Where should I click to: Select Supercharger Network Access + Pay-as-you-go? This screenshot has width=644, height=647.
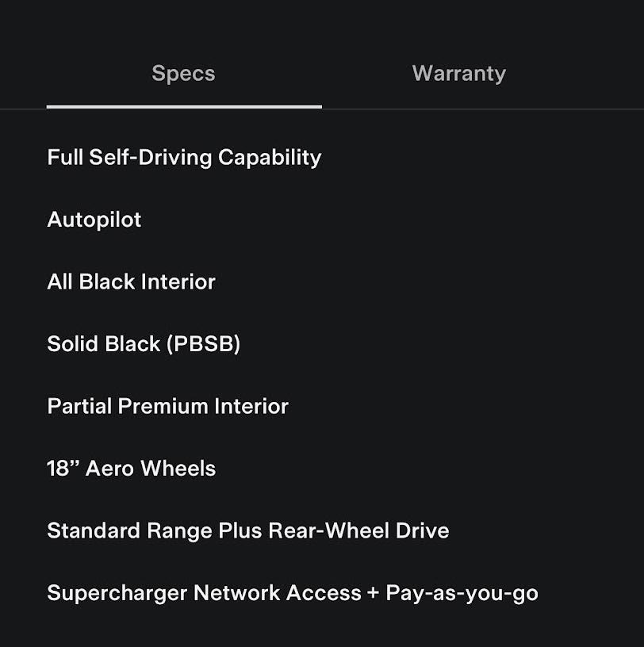point(292,593)
